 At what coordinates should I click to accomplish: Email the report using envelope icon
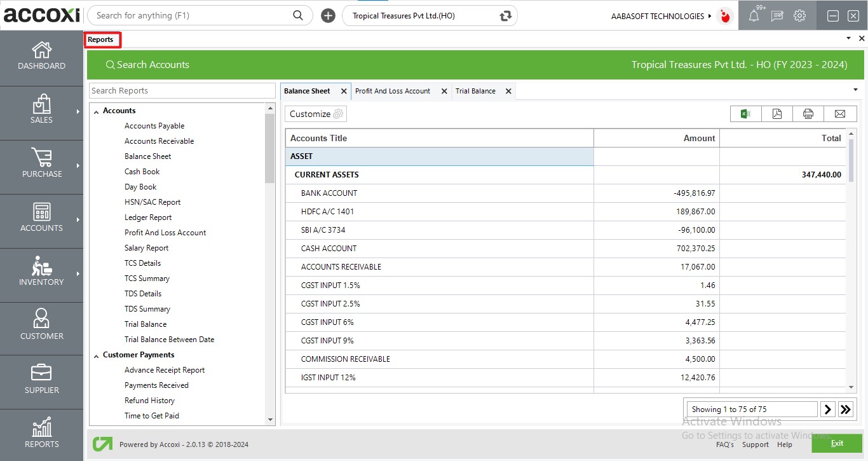pos(839,114)
